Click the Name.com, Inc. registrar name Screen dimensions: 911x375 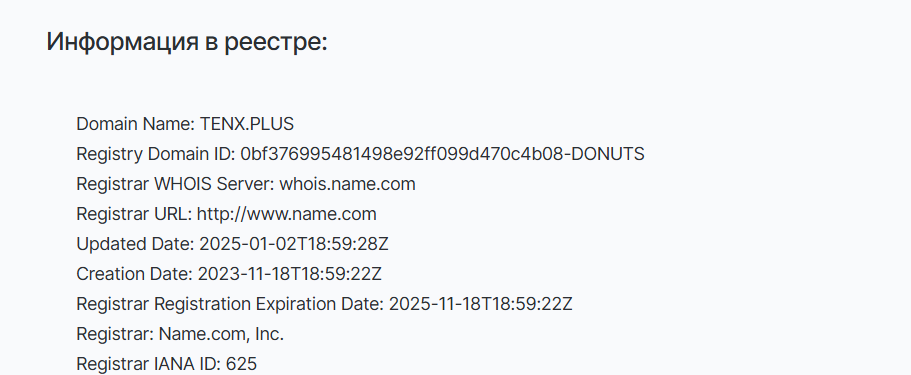(221, 334)
